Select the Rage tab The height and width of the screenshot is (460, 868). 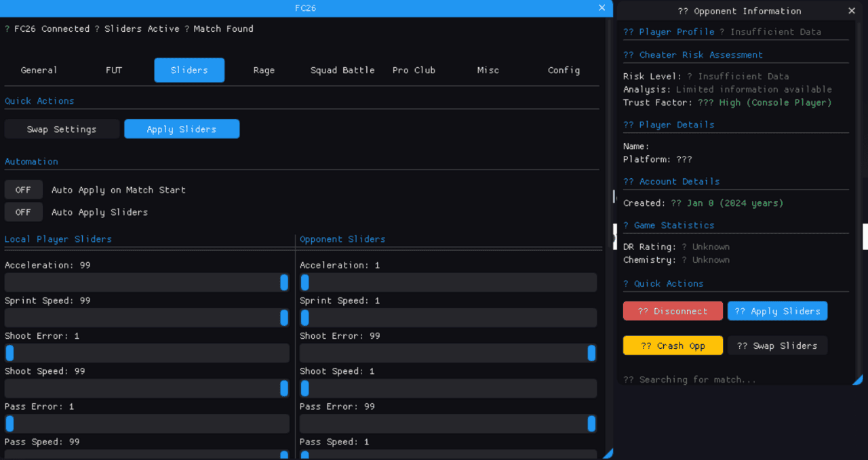264,70
